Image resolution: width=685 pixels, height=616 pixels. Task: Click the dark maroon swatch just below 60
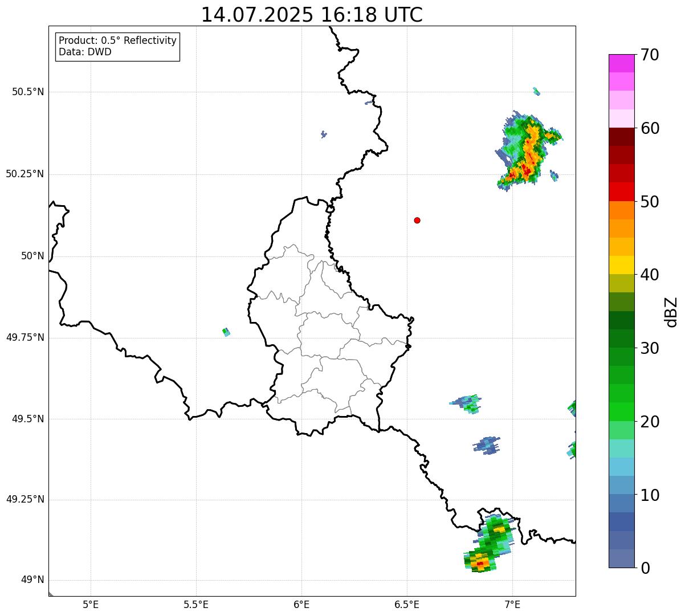(621, 137)
